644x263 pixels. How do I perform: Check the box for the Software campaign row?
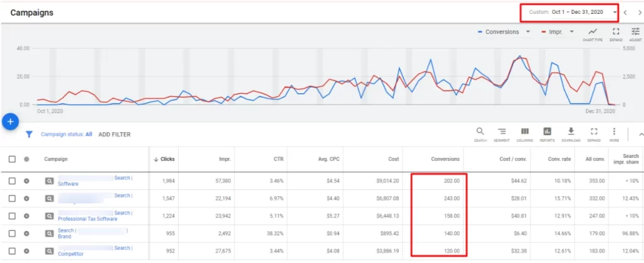click(x=13, y=181)
